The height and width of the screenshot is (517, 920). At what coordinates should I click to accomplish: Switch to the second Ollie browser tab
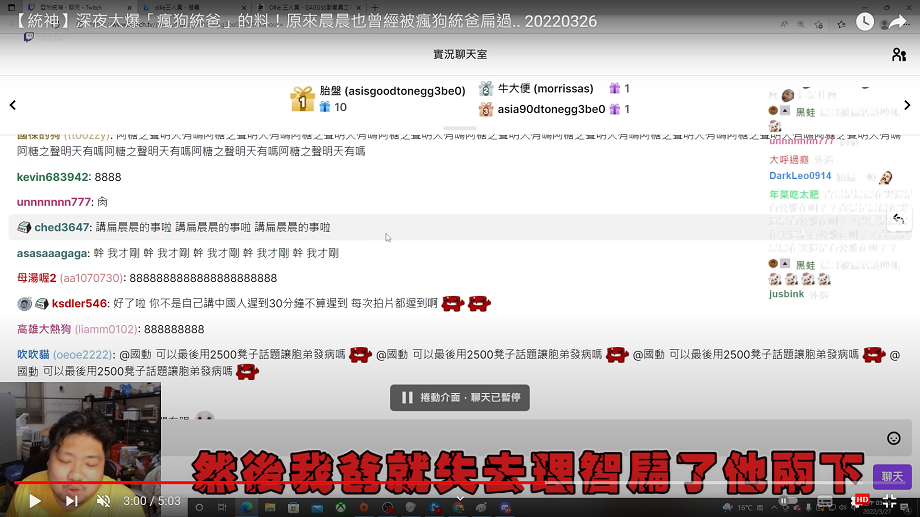click(x=194, y=7)
